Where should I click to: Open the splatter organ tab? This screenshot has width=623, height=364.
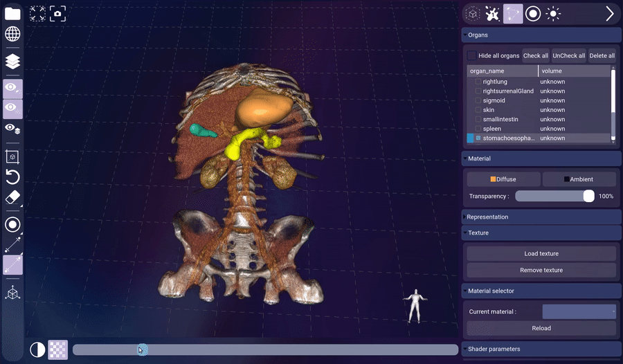point(493,14)
